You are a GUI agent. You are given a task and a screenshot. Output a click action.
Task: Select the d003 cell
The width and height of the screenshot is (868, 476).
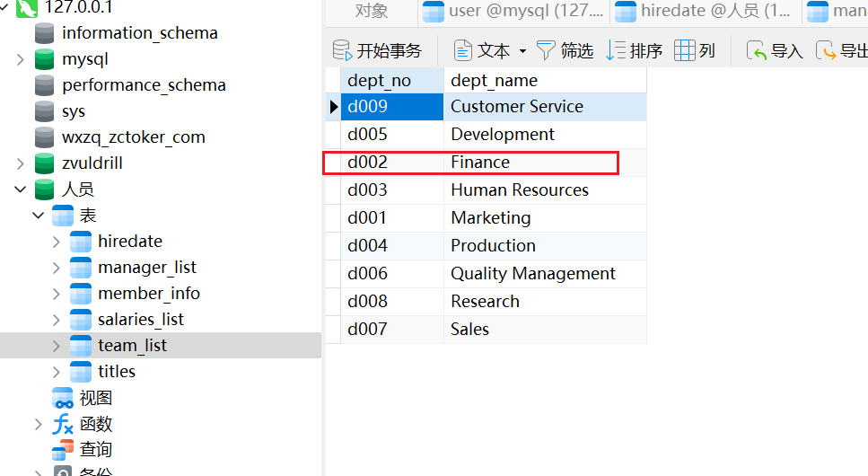(x=392, y=190)
